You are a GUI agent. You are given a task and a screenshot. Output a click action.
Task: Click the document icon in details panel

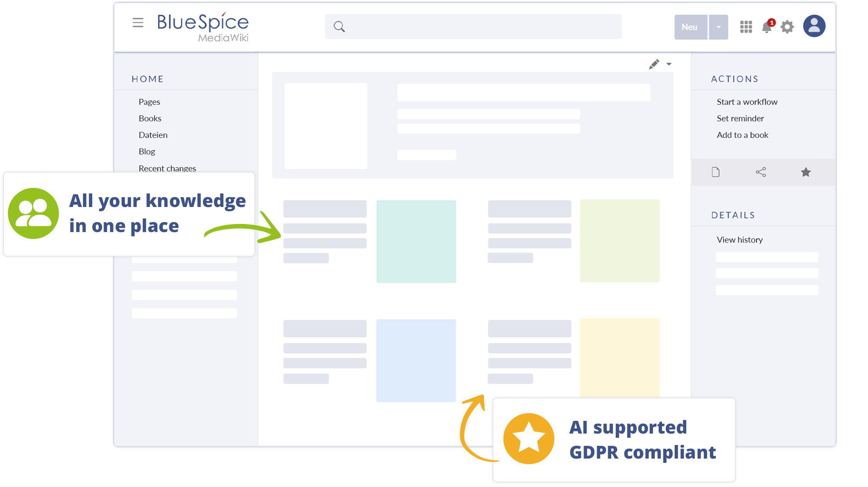715,173
